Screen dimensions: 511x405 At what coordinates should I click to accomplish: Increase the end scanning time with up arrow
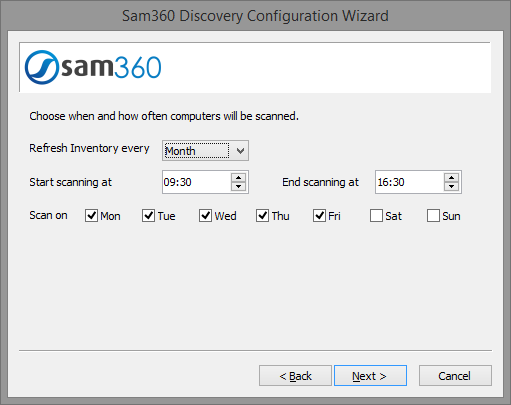tap(451, 178)
